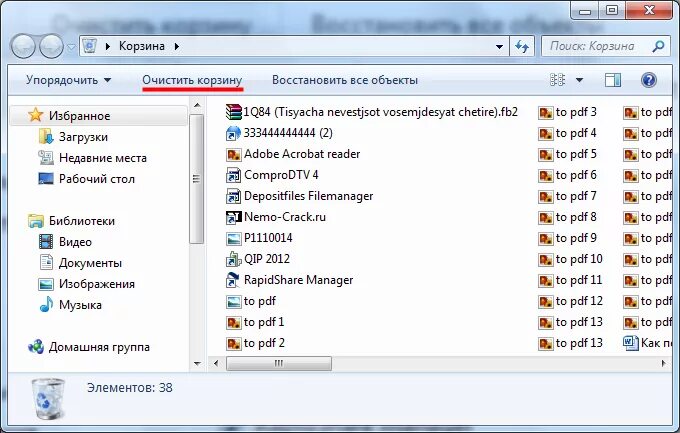Select the file to pdf 2
The height and width of the screenshot is (433, 680).
(x=255, y=343)
